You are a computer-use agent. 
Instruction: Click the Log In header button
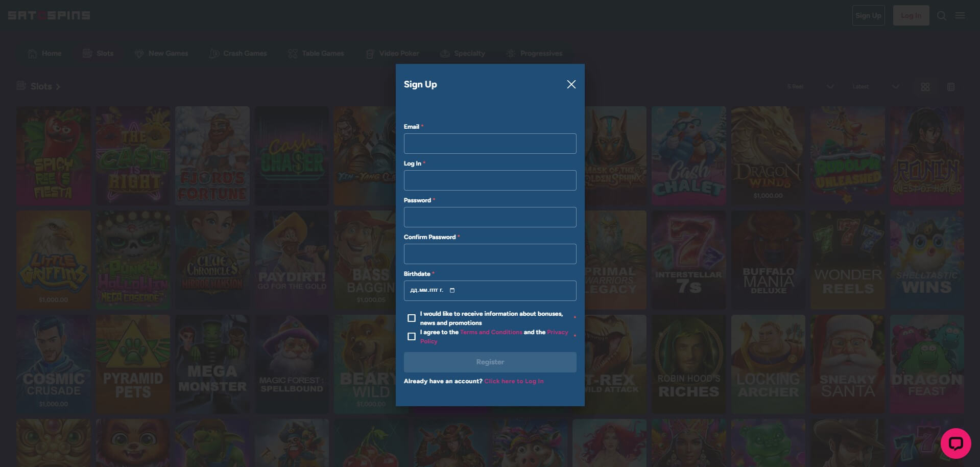point(911,15)
